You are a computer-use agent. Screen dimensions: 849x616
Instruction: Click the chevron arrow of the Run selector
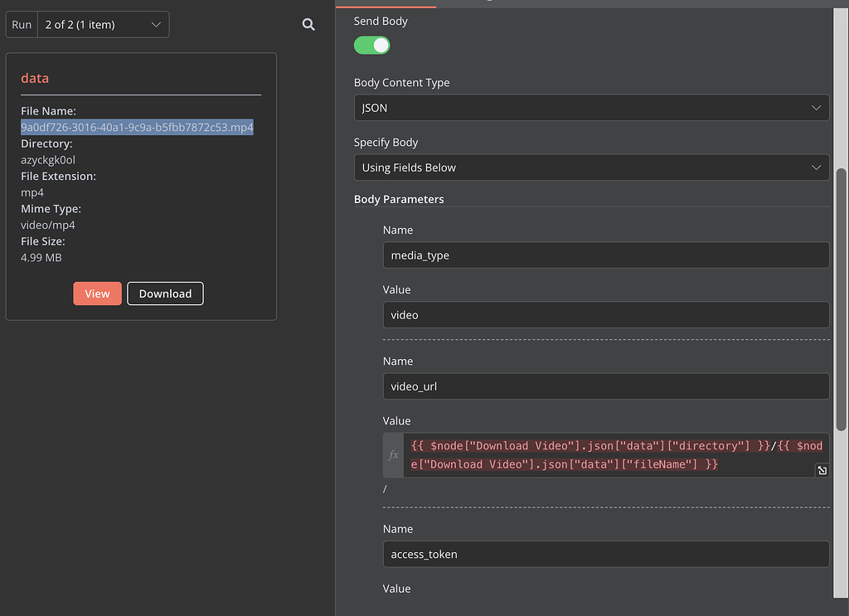pos(156,25)
